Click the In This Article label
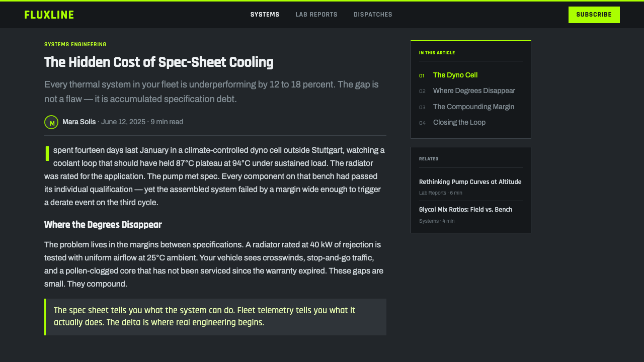Image resolution: width=644 pixels, height=362 pixels. [437, 53]
